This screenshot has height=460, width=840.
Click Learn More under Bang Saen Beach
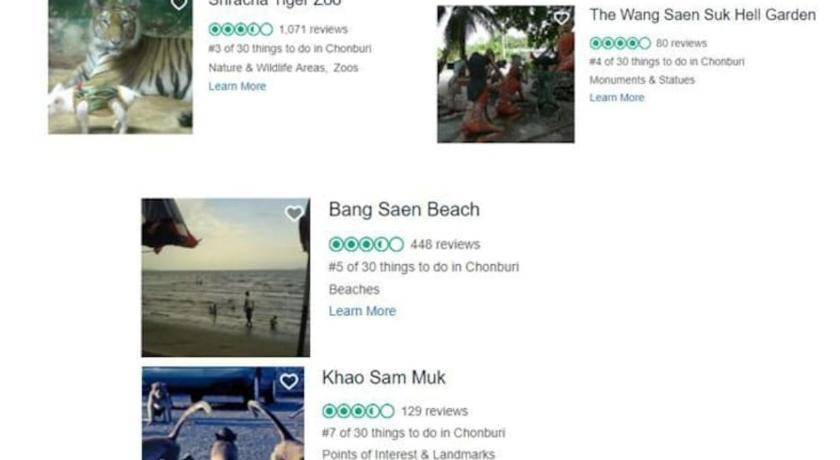pyautogui.click(x=362, y=311)
